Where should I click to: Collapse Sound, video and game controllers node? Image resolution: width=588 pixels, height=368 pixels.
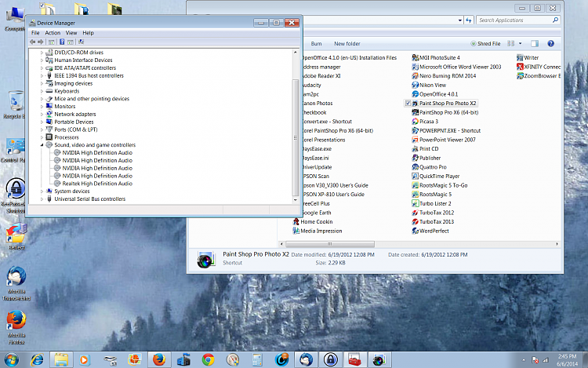coord(42,145)
